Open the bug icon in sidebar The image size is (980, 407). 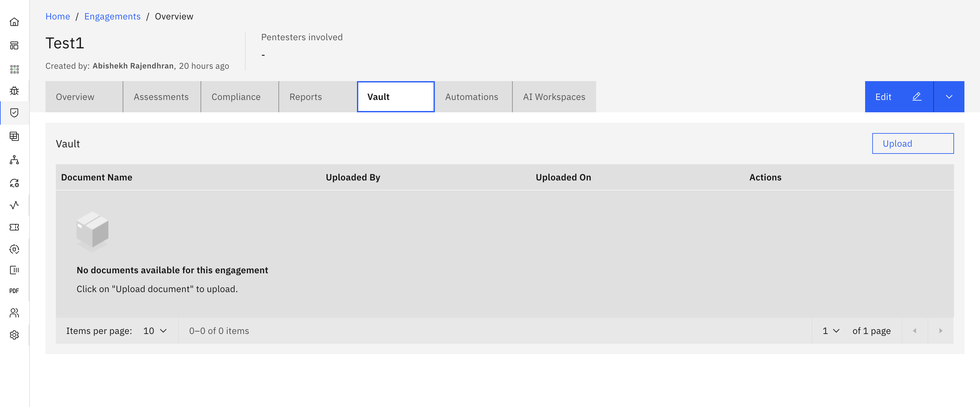pyautogui.click(x=15, y=91)
